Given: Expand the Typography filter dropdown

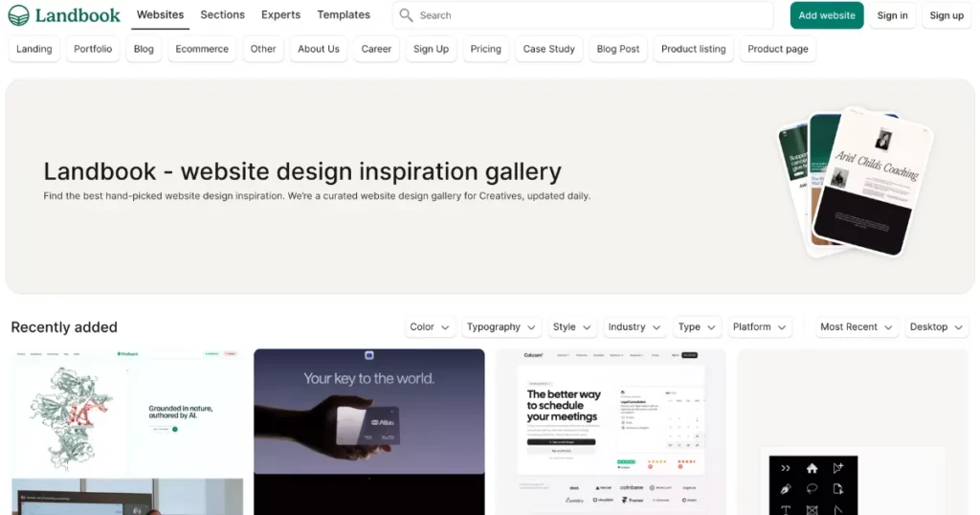Looking at the screenshot, I should pos(501,327).
